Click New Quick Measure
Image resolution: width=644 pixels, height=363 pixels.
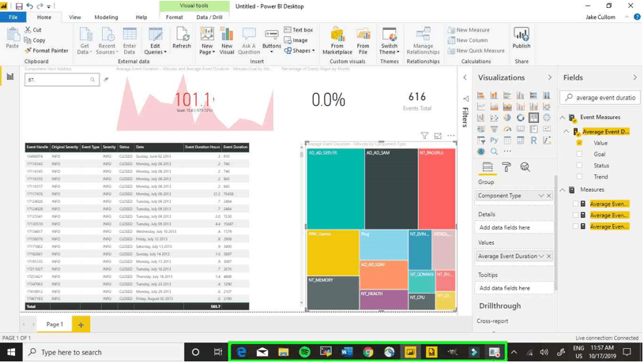tap(476, 51)
